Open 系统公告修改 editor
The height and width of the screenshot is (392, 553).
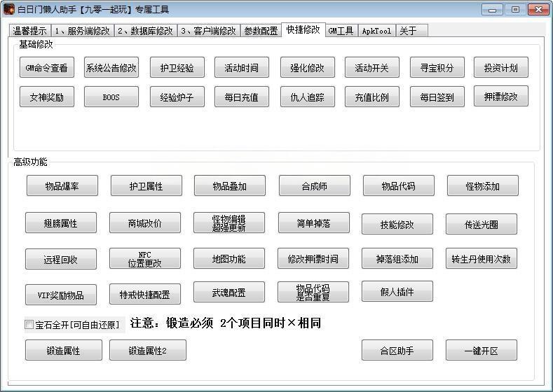(111, 68)
